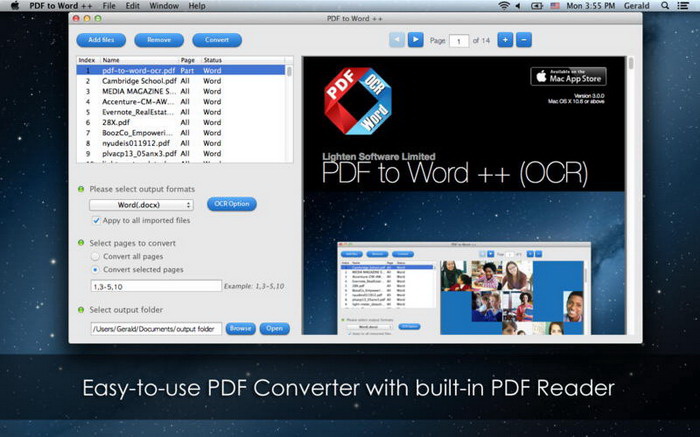Click the file list scrollbar
This screenshot has height=437, width=700.
tap(289, 71)
